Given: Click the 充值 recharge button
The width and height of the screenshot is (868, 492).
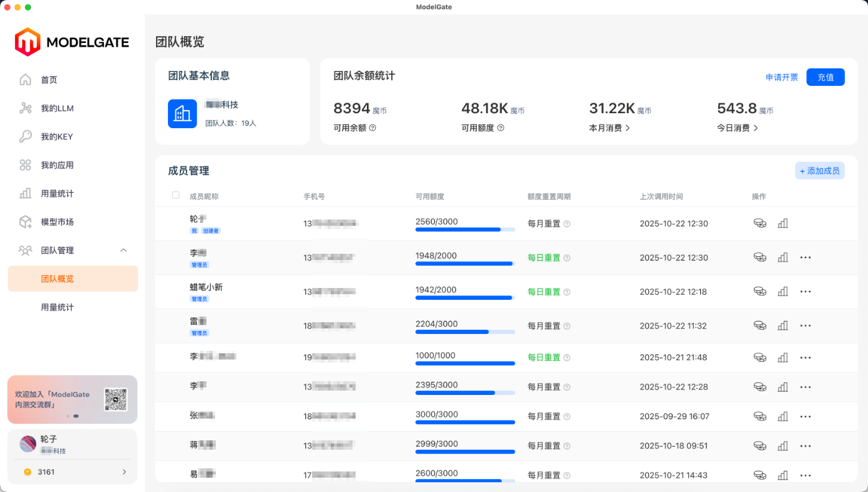Looking at the screenshot, I should (825, 77).
